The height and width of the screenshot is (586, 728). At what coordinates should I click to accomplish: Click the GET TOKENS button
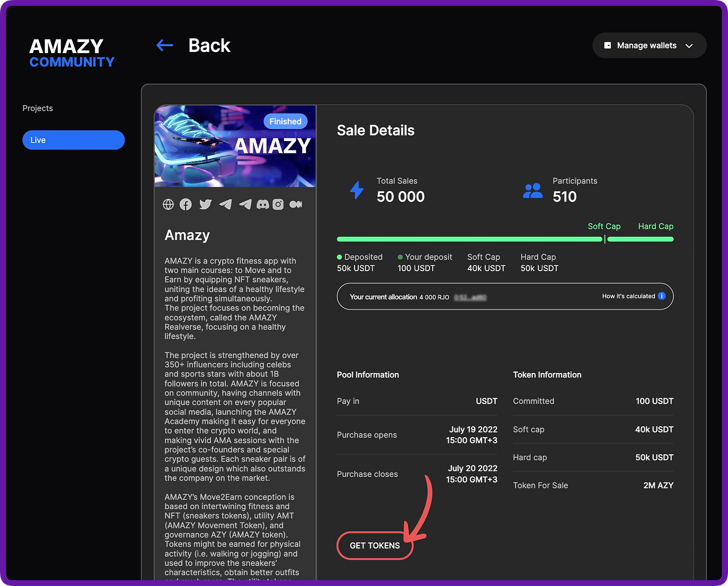(x=375, y=545)
